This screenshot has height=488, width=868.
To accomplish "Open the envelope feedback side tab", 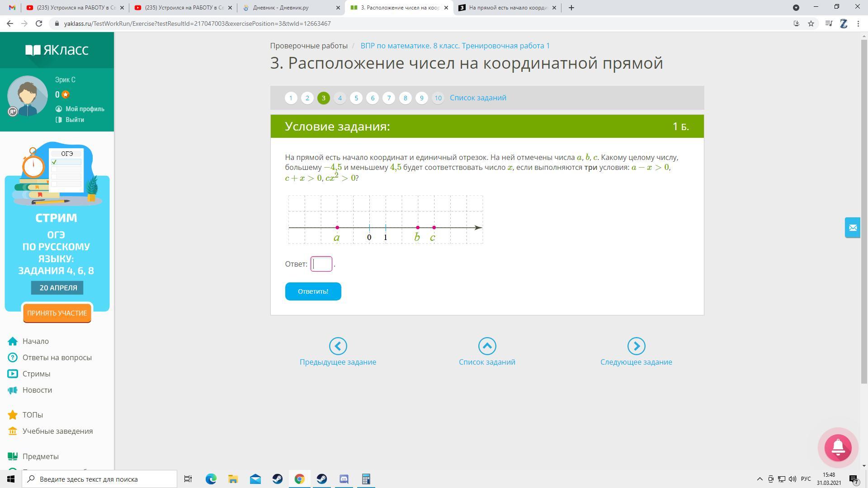I will tap(853, 228).
